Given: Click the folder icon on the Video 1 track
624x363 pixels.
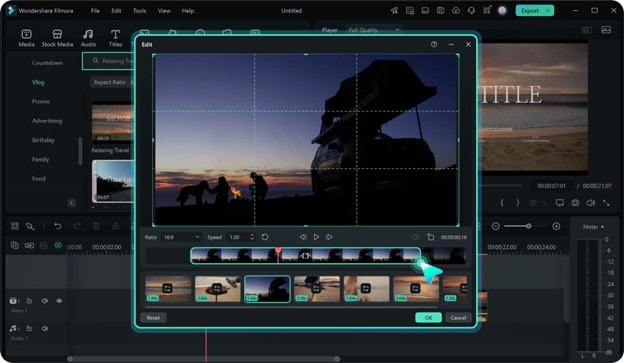Looking at the screenshot, I should click(x=29, y=301).
